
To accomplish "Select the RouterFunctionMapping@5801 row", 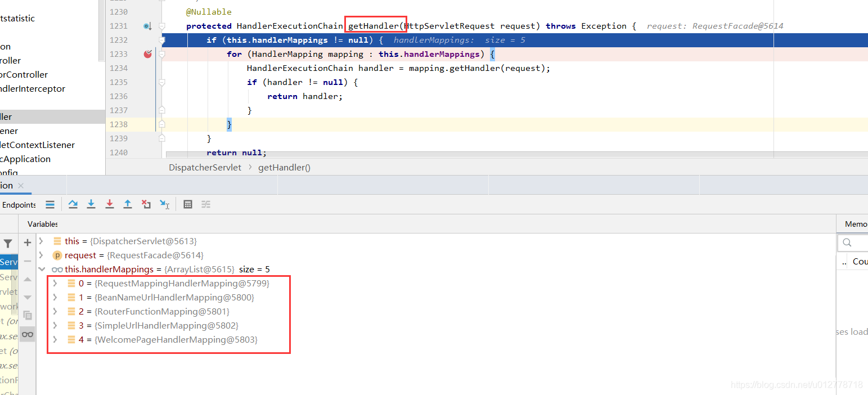I will coord(436,312).
